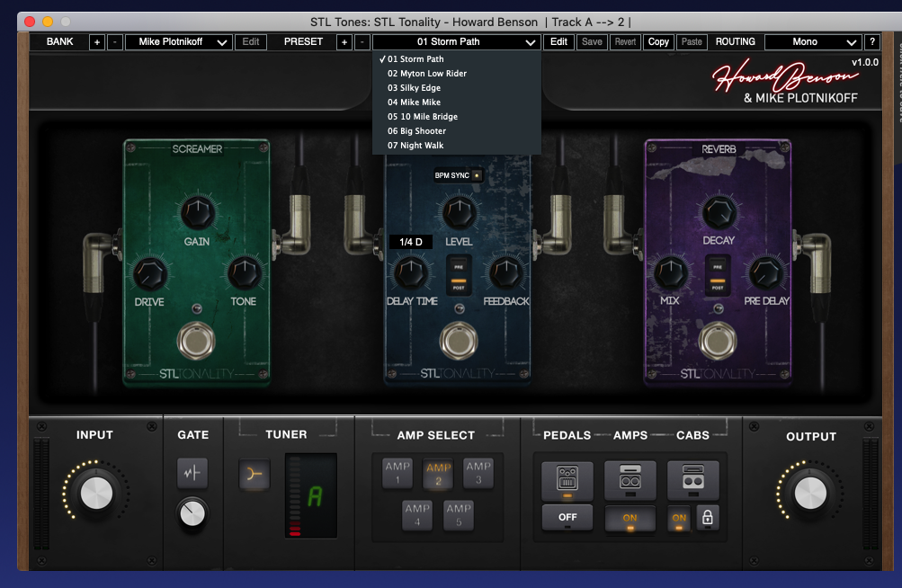Choose preset 06 Big Shooter
This screenshot has width=902, height=588.
(457, 130)
